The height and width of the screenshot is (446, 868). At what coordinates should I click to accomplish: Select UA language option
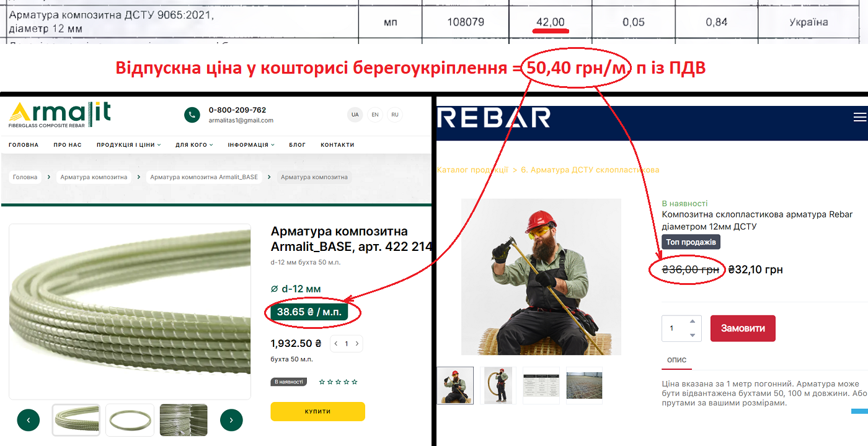coord(355,115)
